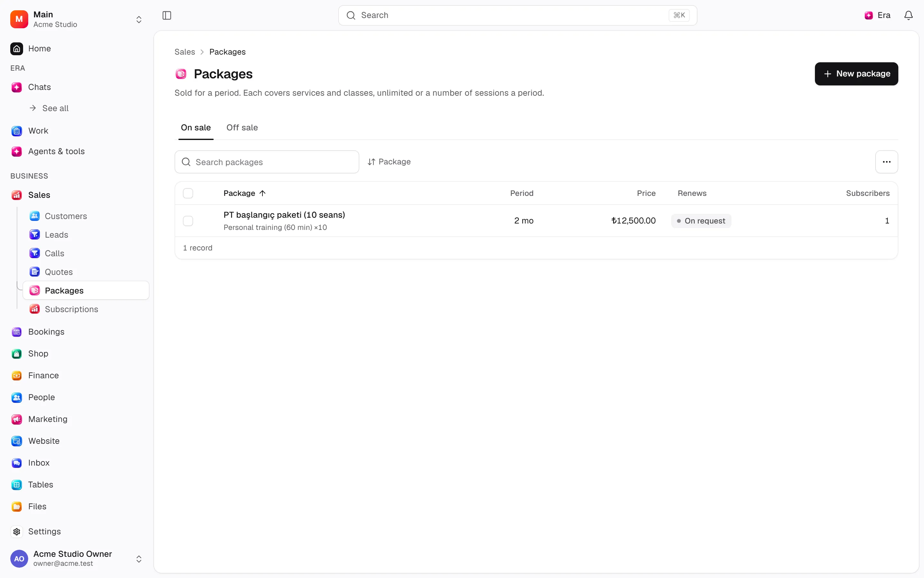924x578 pixels.
Task: Tick the select-all checkbox in table header
Action: pyautogui.click(x=188, y=193)
